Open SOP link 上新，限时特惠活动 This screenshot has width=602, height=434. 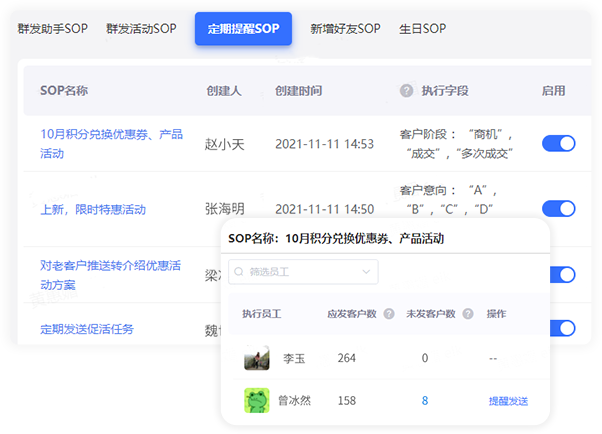tap(93, 210)
